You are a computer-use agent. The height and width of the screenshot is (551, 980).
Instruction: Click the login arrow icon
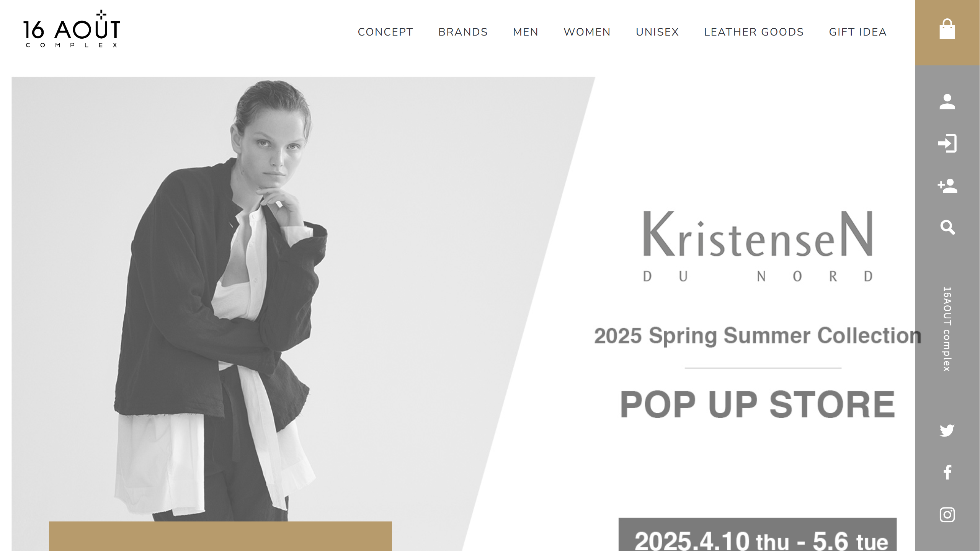tap(947, 143)
